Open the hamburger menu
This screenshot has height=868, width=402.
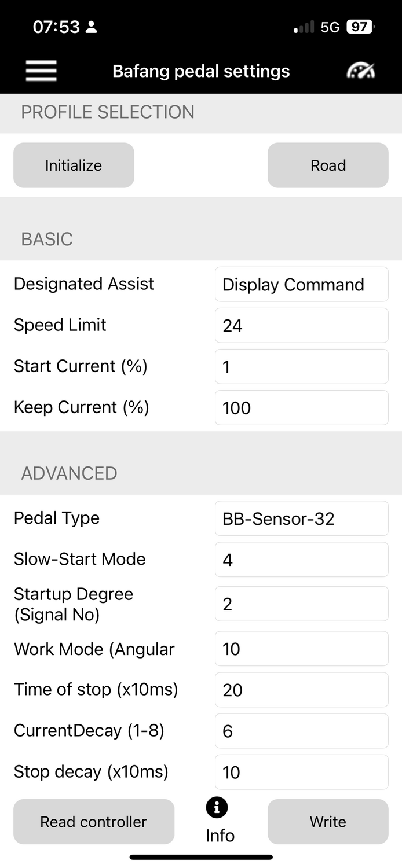click(x=41, y=71)
